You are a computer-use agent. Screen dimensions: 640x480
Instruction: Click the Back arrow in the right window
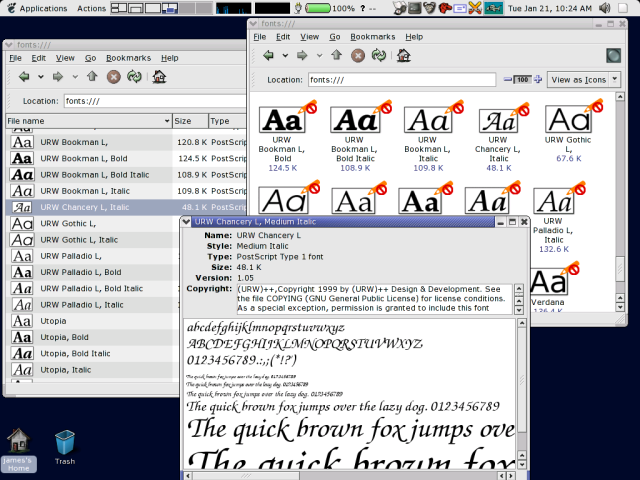[x=268, y=55]
